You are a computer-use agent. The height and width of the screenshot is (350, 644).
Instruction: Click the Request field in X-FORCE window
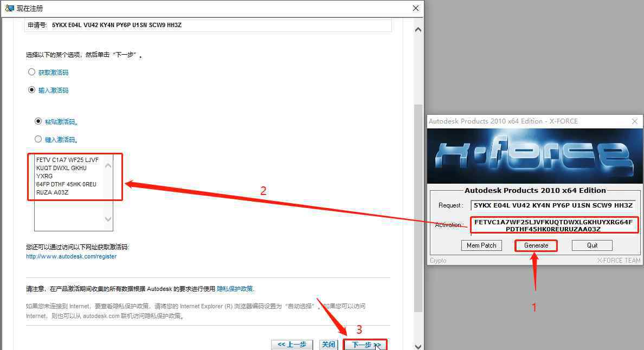pyautogui.click(x=553, y=205)
